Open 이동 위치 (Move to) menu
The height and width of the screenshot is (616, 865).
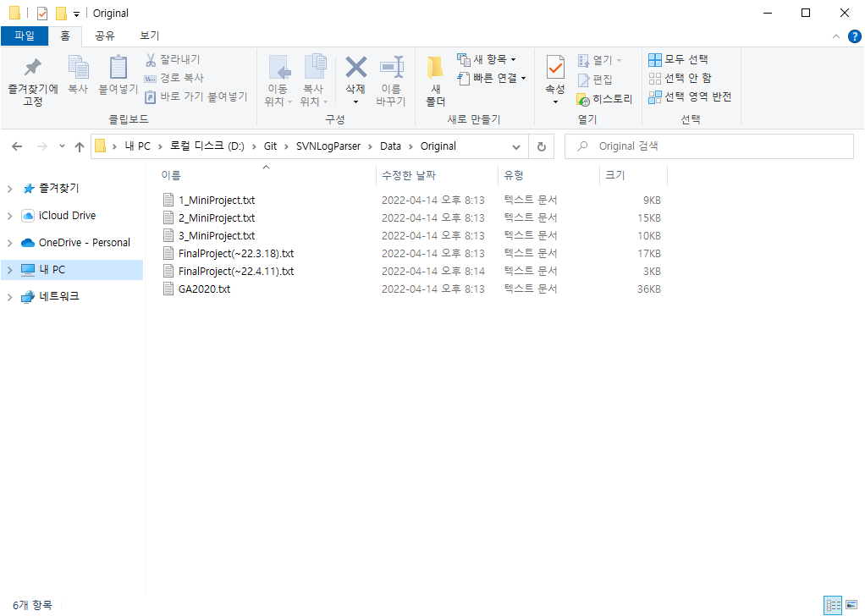click(278, 81)
